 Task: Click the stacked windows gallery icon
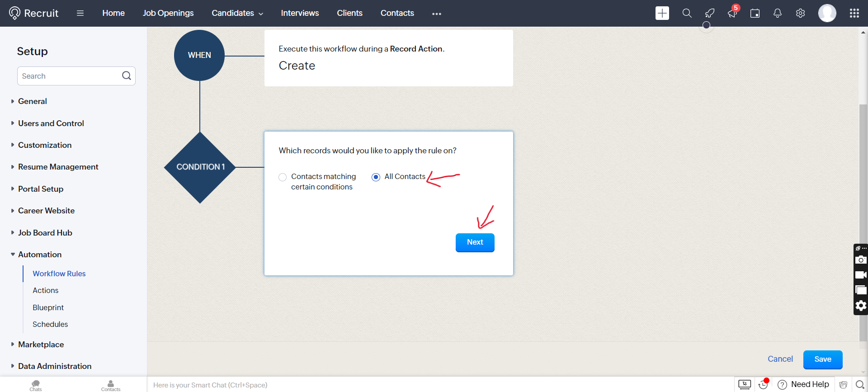[x=861, y=290]
